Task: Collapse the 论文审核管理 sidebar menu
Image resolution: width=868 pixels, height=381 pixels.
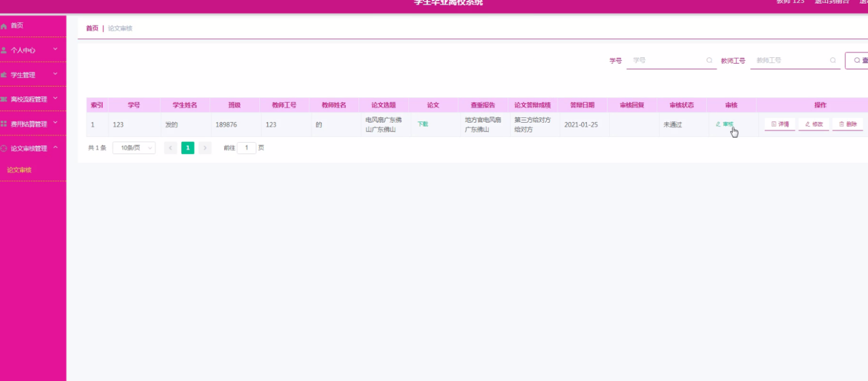Action: pyautogui.click(x=33, y=149)
